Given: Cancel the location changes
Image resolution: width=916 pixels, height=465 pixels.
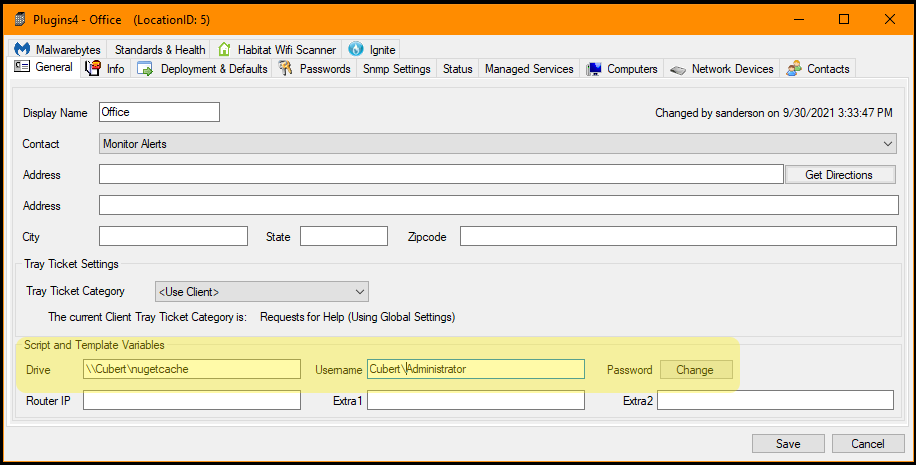Looking at the screenshot, I should point(867,443).
